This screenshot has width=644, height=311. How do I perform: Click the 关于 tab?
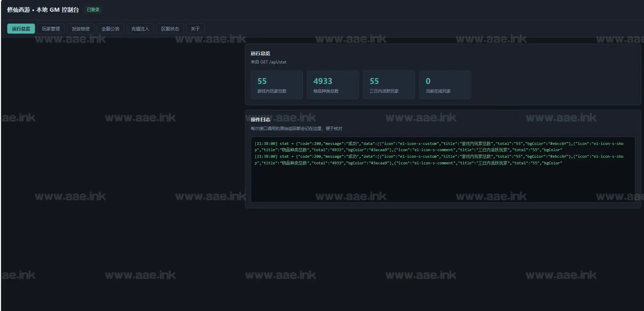(x=195, y=29)
